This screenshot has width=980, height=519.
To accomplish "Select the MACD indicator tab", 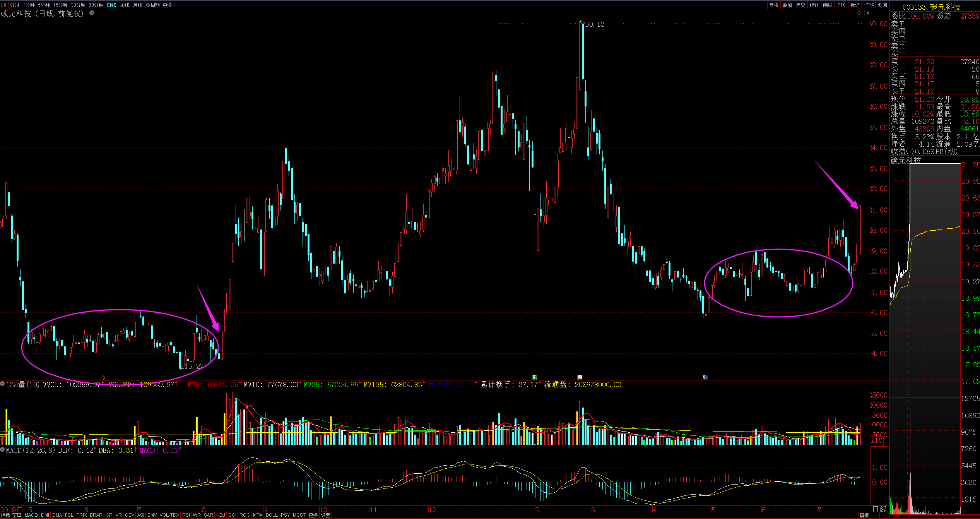I will coord(31,515).
